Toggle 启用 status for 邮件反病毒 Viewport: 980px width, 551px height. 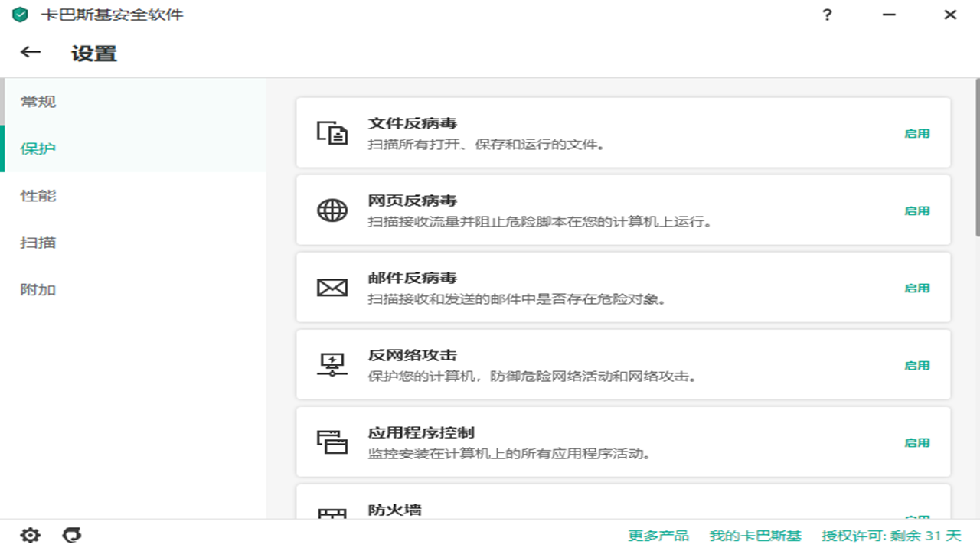pyautogui.click(x=918, y=288)
